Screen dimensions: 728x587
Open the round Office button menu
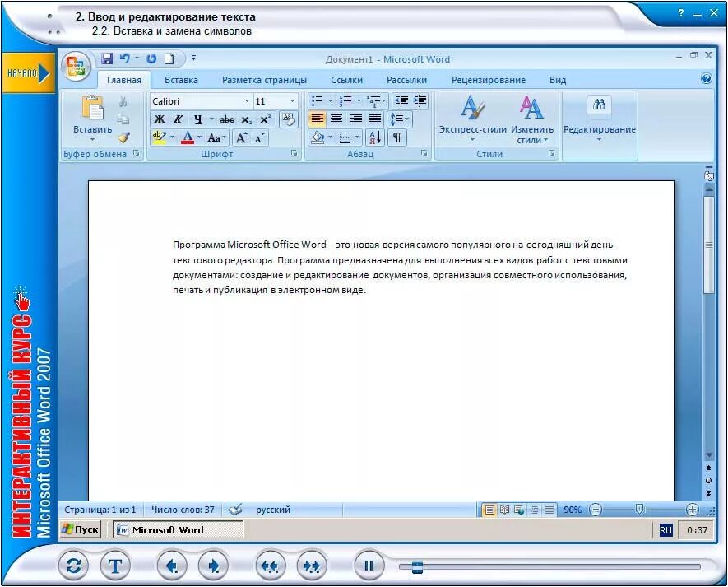pos(77,66)
